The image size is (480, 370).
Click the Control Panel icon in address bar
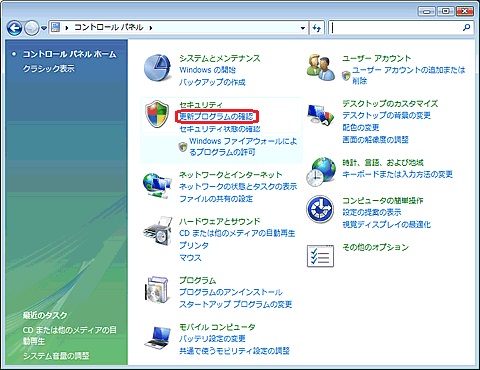click(56, 28)
